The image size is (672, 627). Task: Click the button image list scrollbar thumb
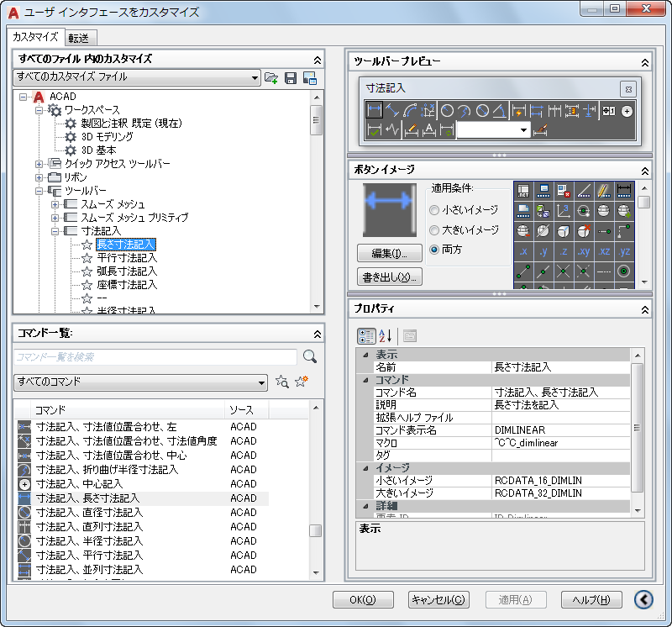pyautogui.click(x=643, y=202)
